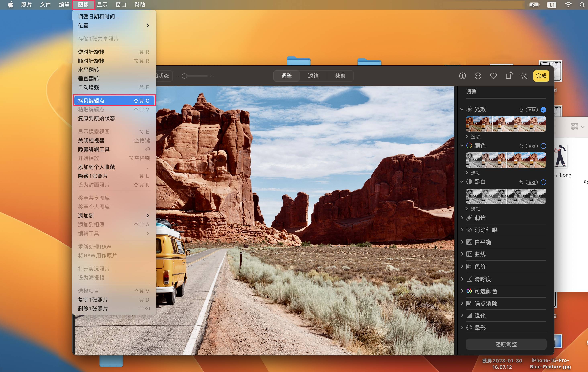Open the input method menu bar icon

552,5
